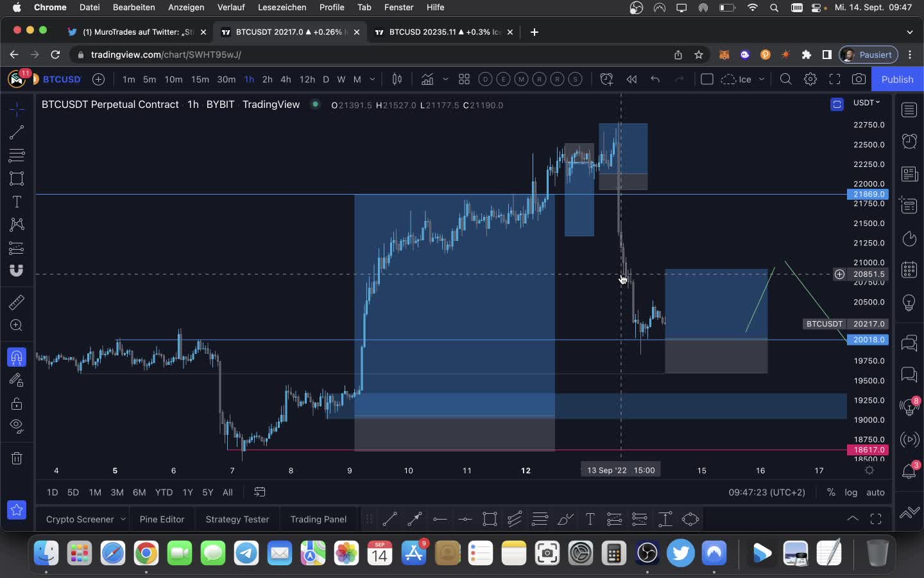Toggle log scale mode

tap(851, 492)
